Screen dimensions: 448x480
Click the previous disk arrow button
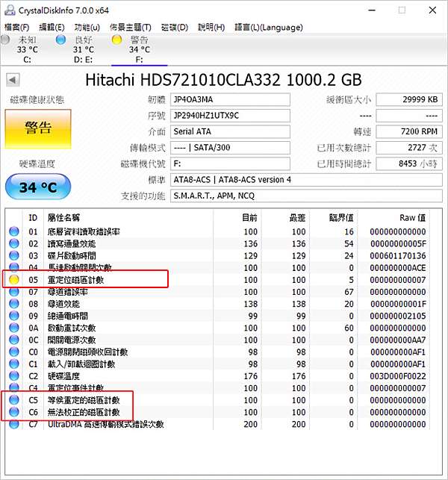(x=13, y=80)
